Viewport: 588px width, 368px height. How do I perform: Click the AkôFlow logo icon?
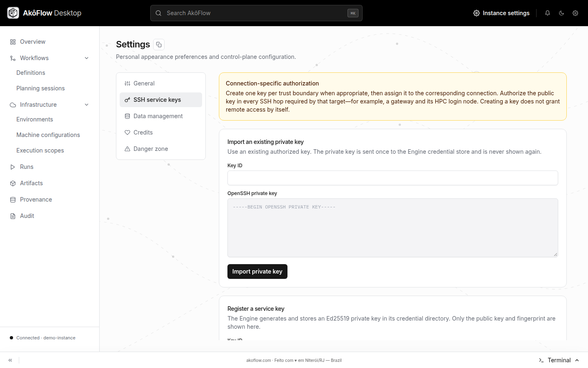pyautogui.click(x=13, y=13)
